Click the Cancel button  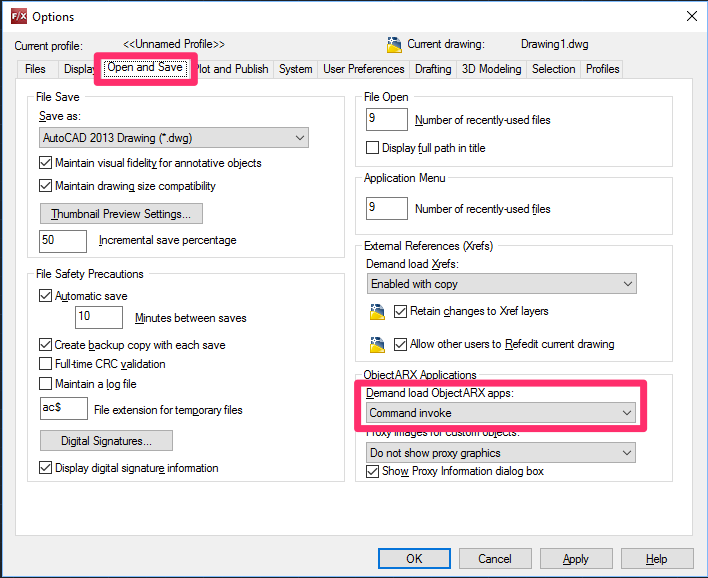pyautogui.click(x=495, y=559)
